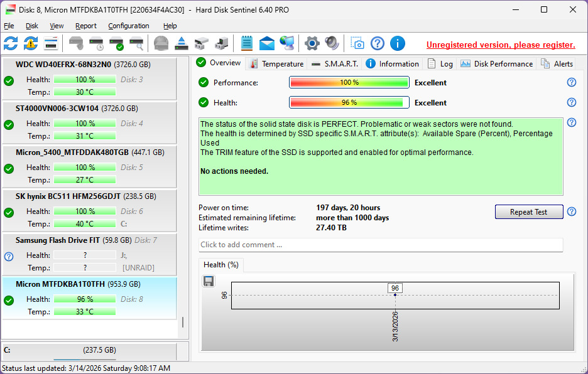The image size is (588, 374).
Task: Switch to the Temperature tab
Action: 276,64
